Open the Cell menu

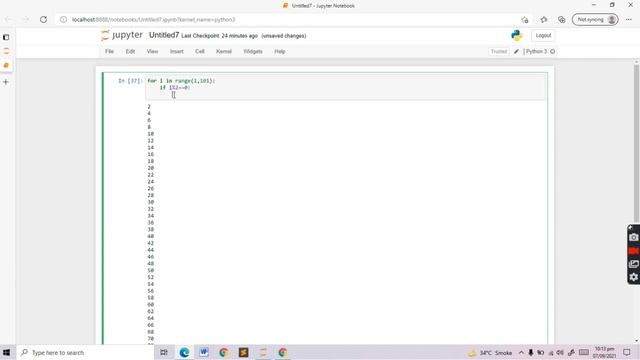tap(200, 51)
